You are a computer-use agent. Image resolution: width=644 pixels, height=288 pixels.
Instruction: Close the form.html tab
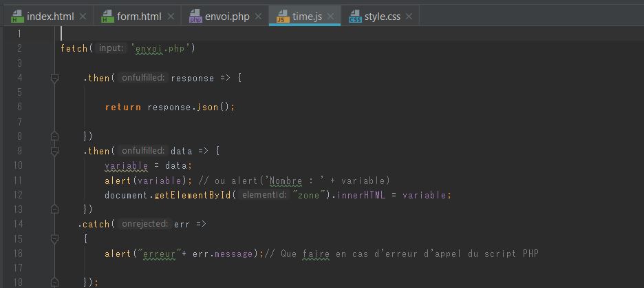coord(171,17)
